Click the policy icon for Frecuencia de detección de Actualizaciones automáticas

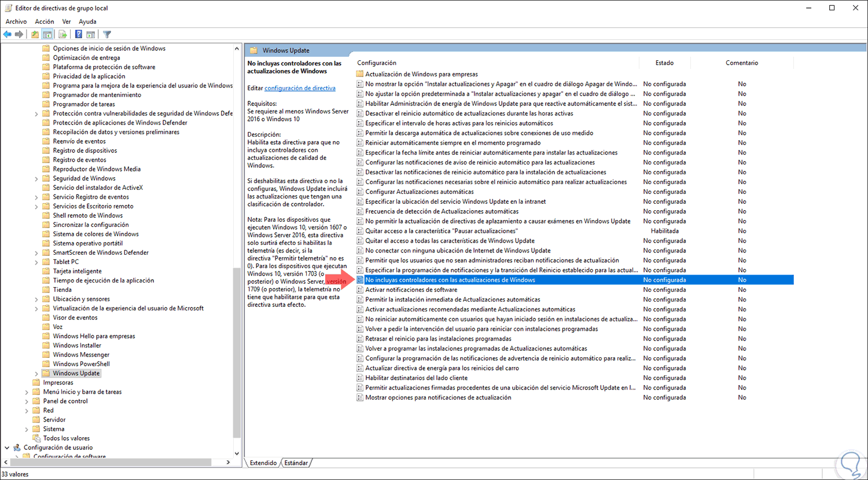360,211
